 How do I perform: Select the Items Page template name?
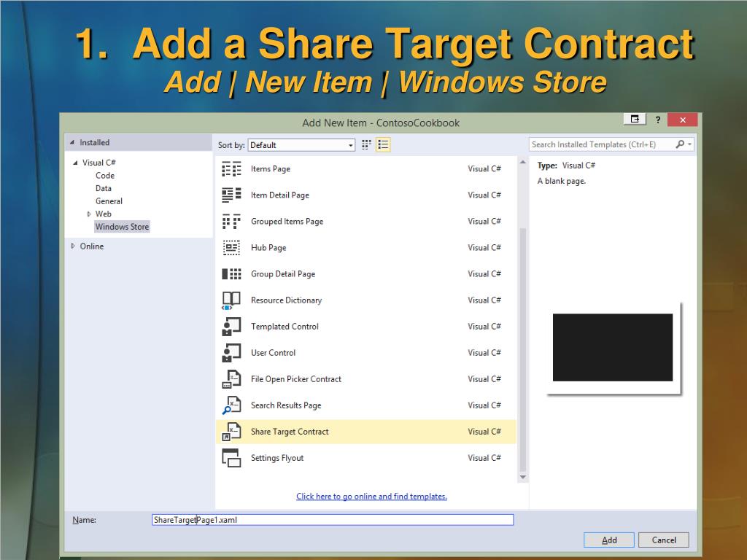(x=271, y=169)
